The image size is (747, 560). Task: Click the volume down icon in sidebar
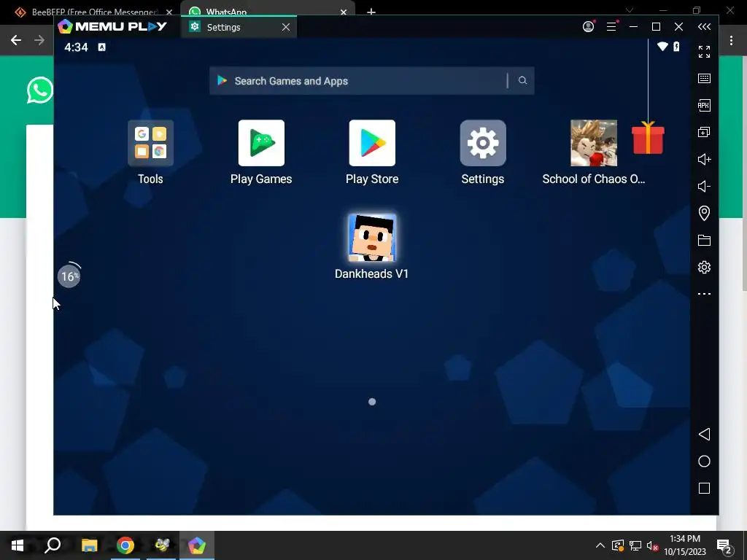tap(704, 186)
